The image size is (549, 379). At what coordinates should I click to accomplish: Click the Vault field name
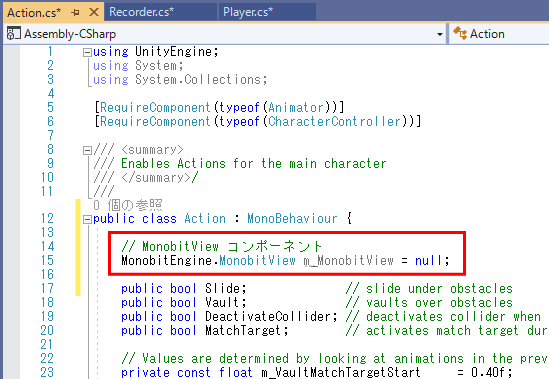pyautogui.click(x=223, y=303)
